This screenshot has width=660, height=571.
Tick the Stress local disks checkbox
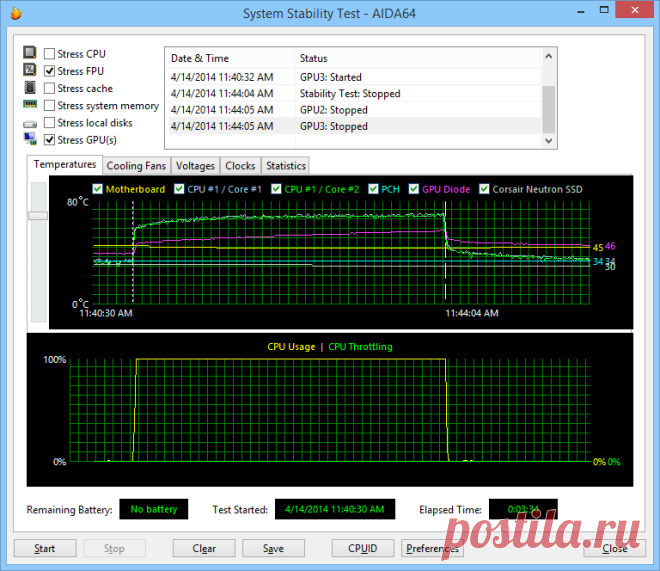tap(49, 123)
